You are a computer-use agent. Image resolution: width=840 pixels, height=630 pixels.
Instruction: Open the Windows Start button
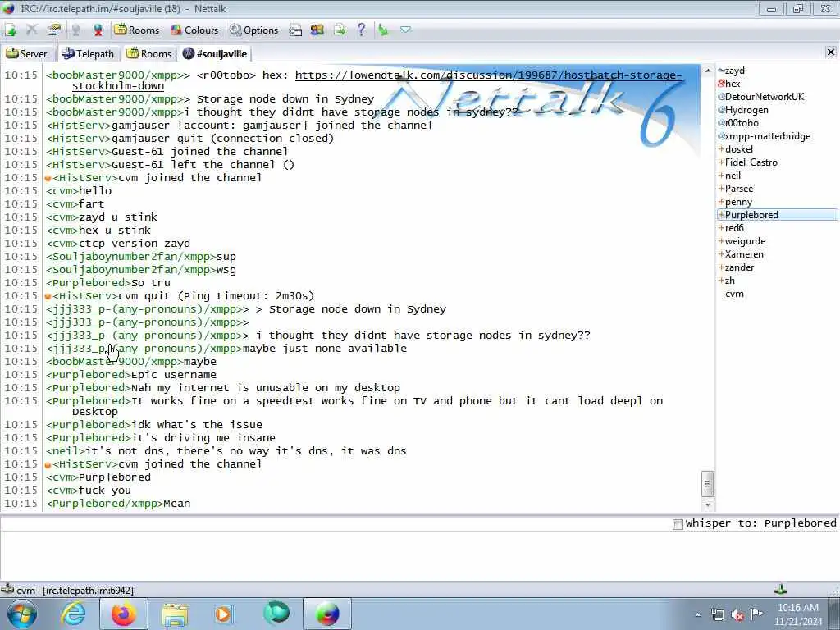pyautogui.click(x=22, y=614)
